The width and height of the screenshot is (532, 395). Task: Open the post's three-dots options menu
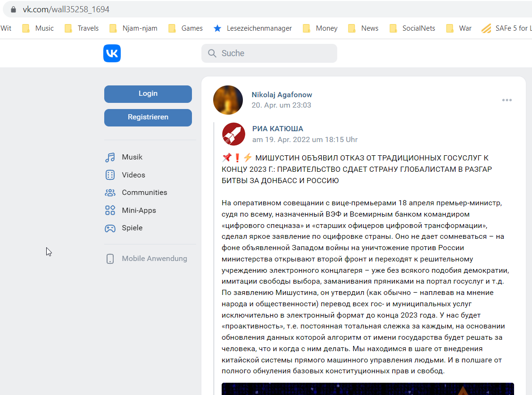507,100
